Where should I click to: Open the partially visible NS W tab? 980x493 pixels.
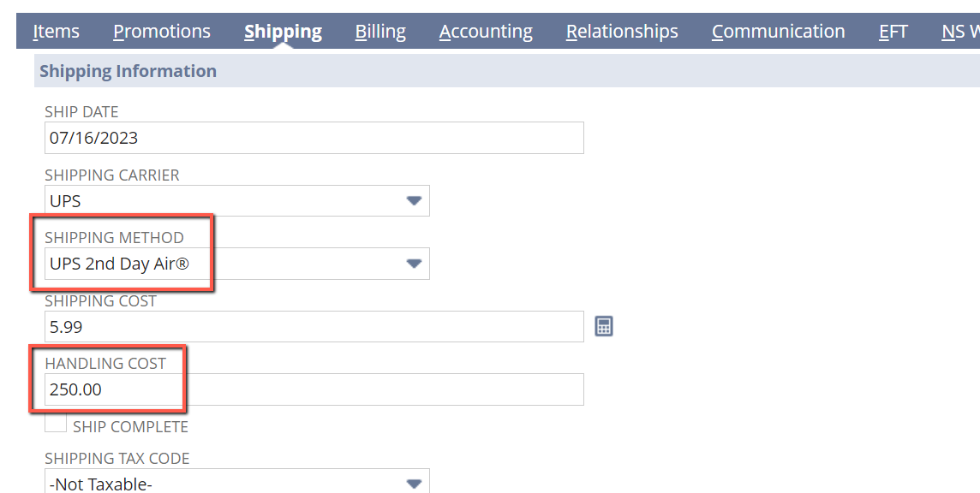pos(961,31)
